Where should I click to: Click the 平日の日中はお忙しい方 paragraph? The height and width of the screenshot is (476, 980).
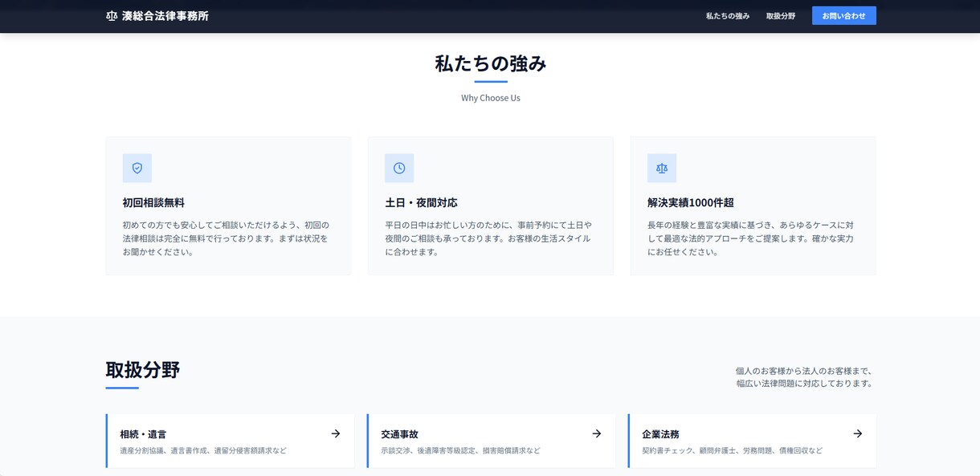point(488,238)
